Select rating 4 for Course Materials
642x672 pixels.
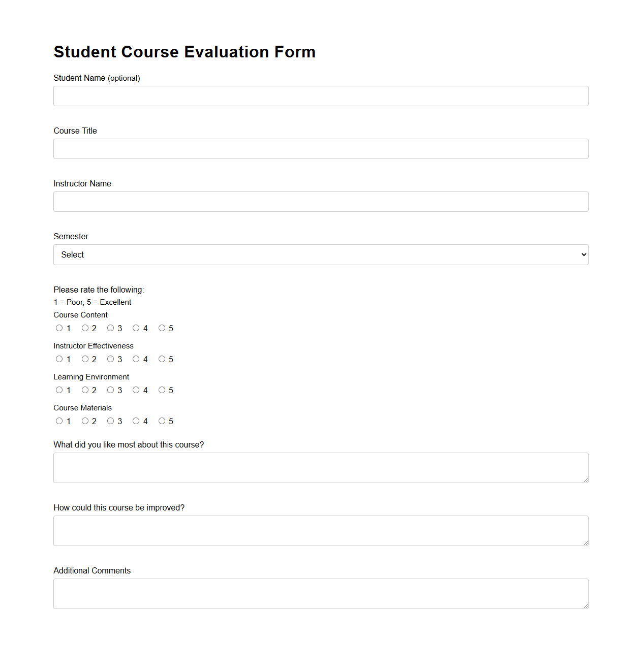[136, 421]
